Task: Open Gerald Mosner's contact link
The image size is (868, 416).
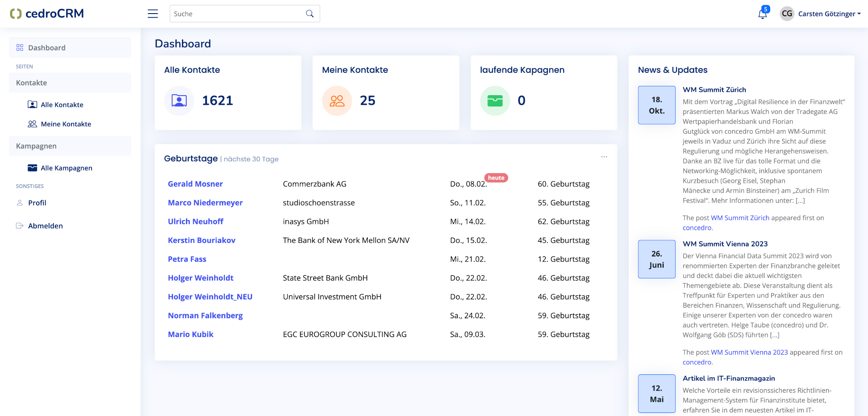Action: [x=195, y=184]
